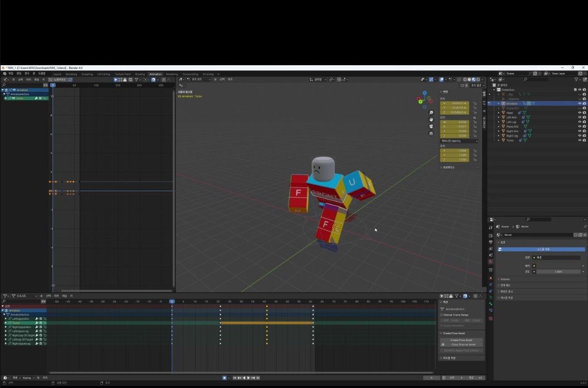
Task: Click the viewport zoom magnifier gizmo
Action: (x=431, y=113)
